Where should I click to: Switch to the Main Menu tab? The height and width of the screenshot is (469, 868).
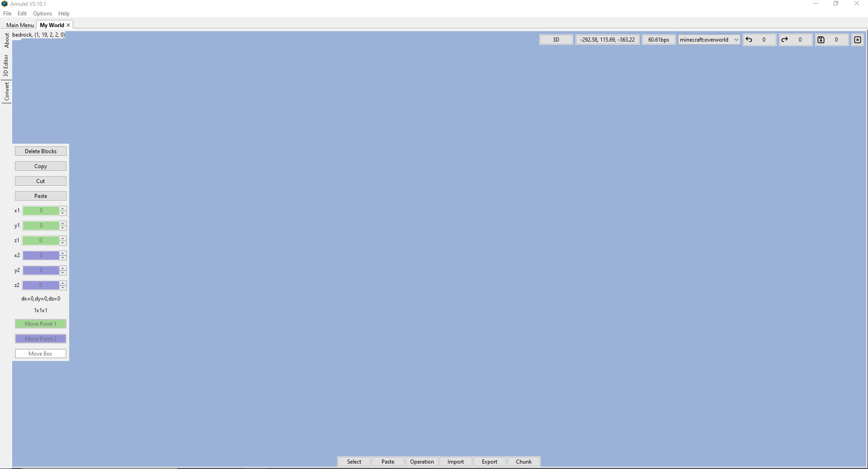point(19,25)
